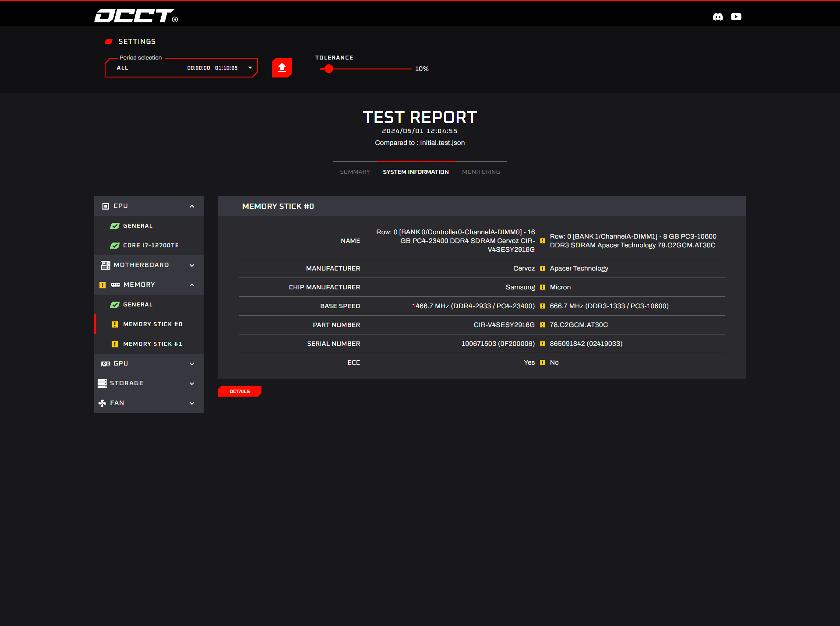Select Memory Stick #0 in the sidebar
Image resolution: width=840 pixels, height=626 pixels.
pyautogui.click(x=149, y=324)
